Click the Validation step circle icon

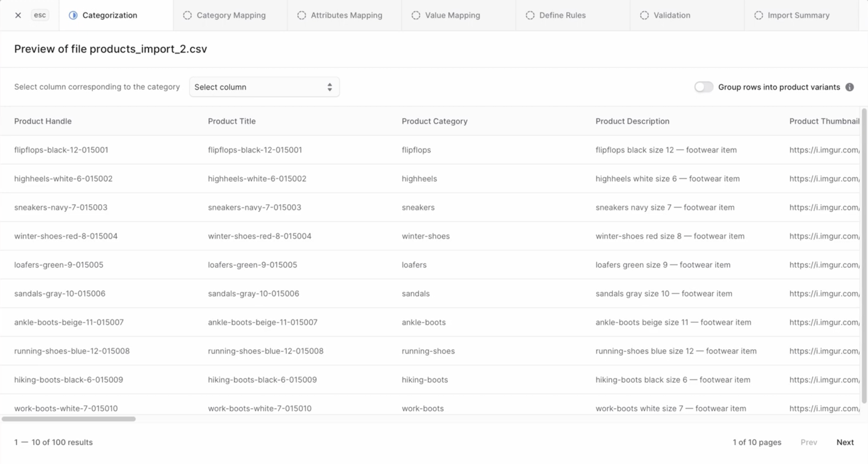pyautogui.click(x=644, y=15)
